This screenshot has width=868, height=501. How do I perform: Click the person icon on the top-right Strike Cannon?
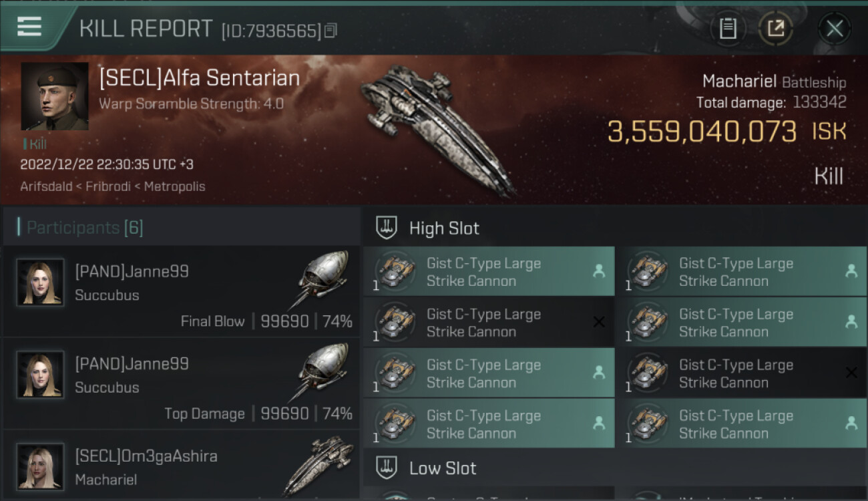pyautogui.click(x=851, y=271)
